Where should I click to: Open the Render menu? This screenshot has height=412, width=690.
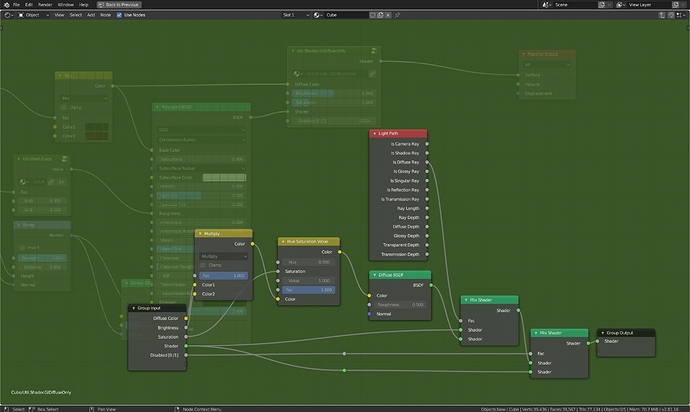[x=45, y=4]
